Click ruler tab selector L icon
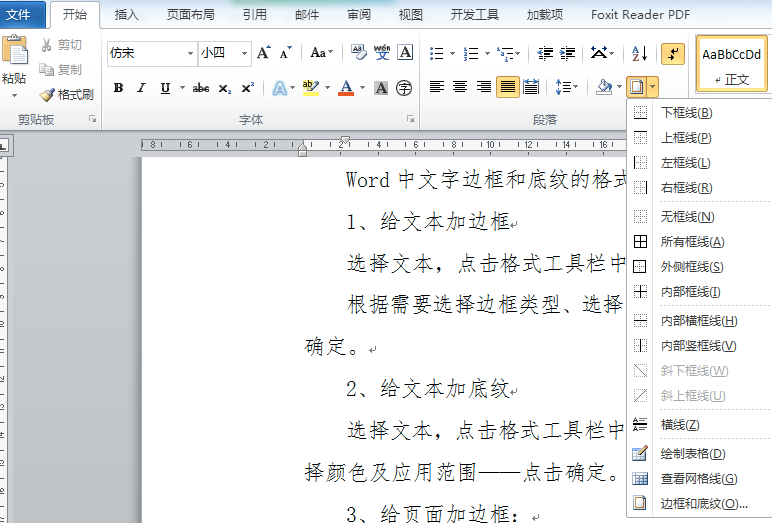 5,145
